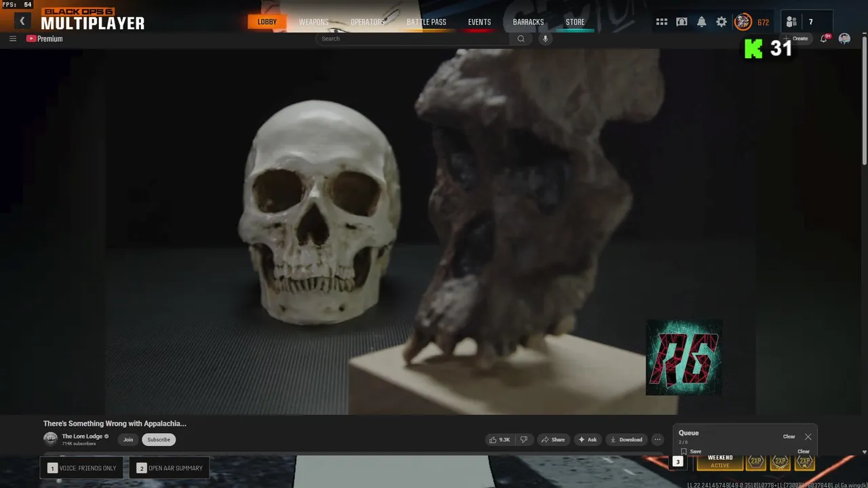This screenshot has height=488, width=868.
Task: Download the video
Action: click(627, 440)
